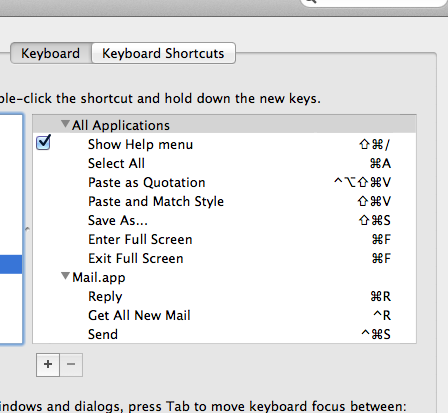Select the Paste and Match Style row
Viewport: 448px width, 413px height.
coord(224,202)
